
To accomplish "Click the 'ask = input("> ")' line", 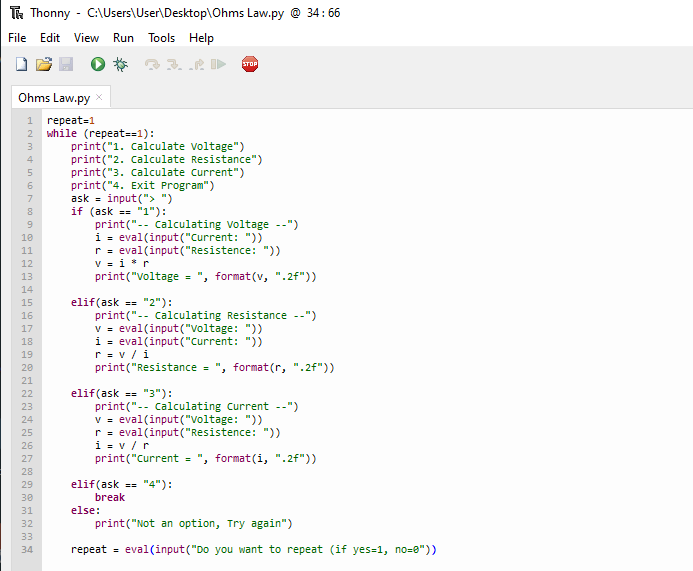I will point(122,198).
